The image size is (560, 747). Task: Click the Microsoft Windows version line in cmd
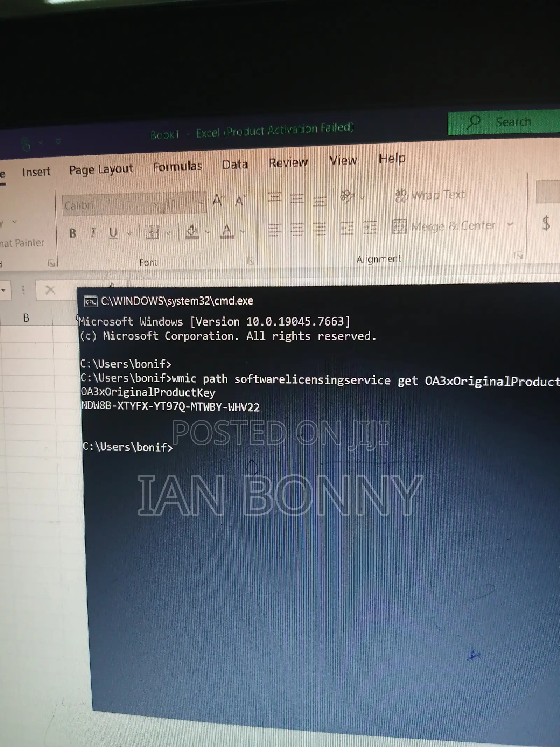point(215,321)
